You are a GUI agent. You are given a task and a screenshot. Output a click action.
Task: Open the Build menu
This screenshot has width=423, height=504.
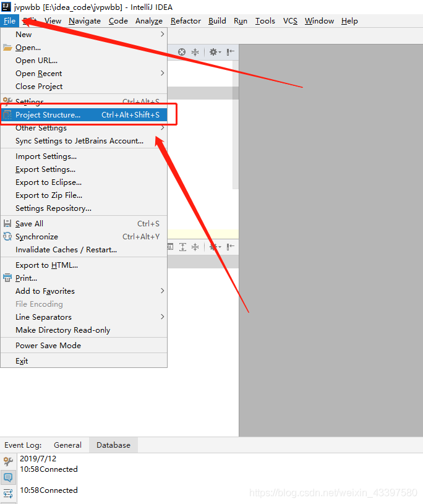click(x=217, y=21)
